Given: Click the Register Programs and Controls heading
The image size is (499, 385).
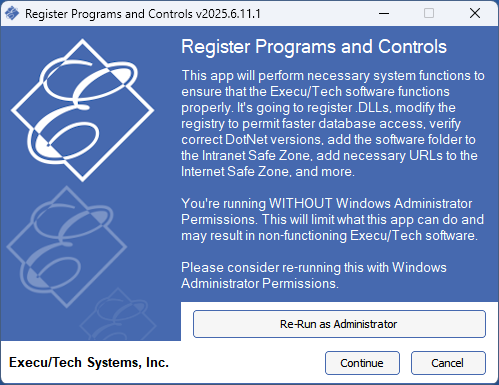Looking at the screenshot, I should coord(314,47).
